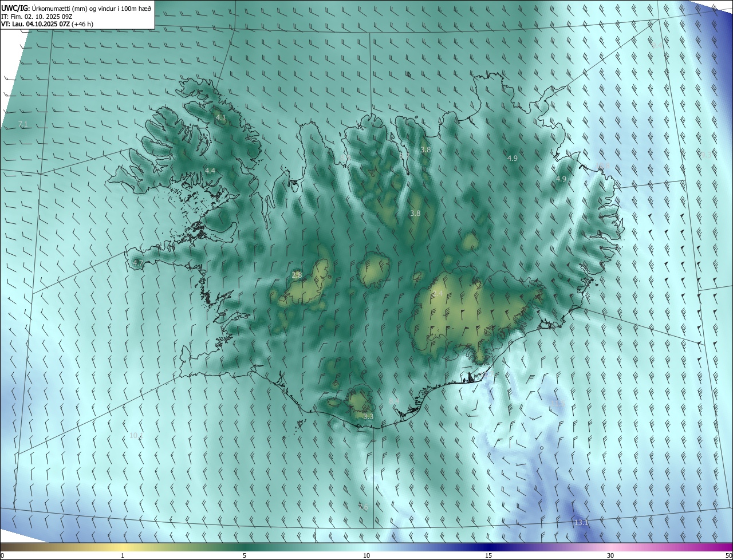Click the 2.8 value over the glacier
The height and width of the screenshot is (560, 733).
click(x=297, y=275)
